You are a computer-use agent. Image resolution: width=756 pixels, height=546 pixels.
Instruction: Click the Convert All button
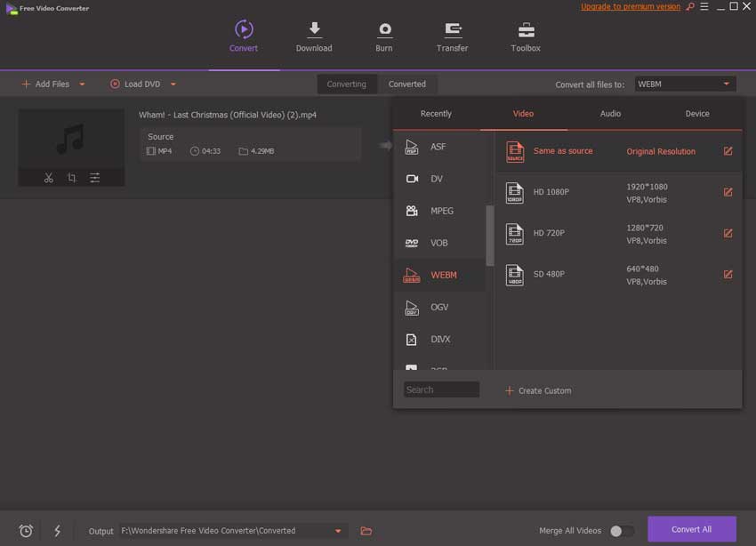[x=691, y=529]
